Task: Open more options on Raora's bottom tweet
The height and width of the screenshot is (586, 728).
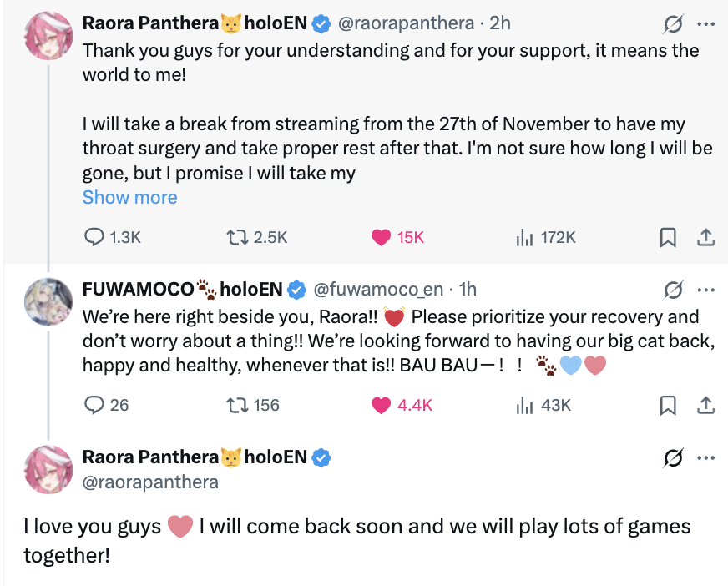Action: tap(705, 457)
